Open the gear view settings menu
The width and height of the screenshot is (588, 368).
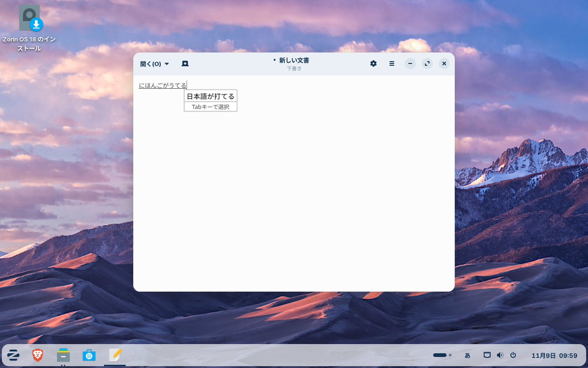[373, 64]
